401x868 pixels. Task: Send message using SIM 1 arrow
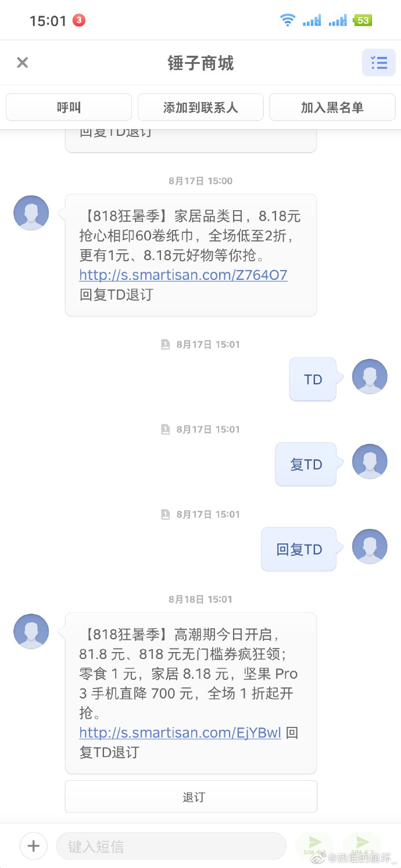(314, 845)
